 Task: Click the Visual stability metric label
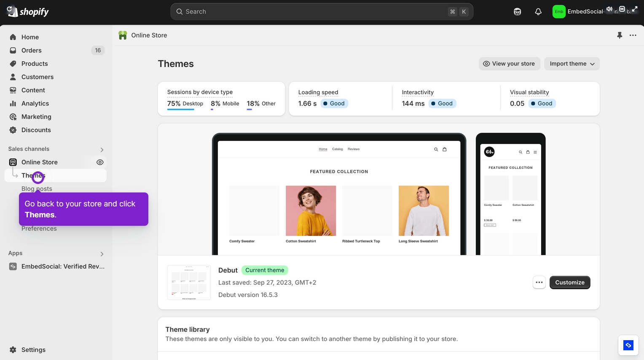tap(529, 92)
